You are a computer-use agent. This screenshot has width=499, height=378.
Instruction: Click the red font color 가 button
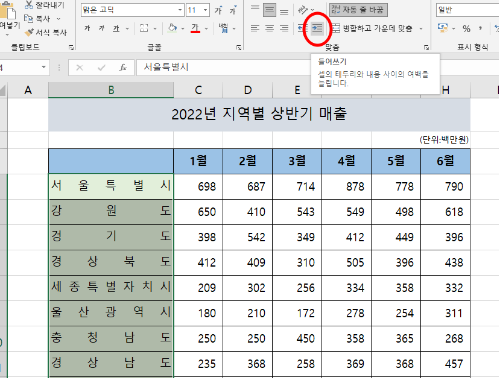point(195,29)
